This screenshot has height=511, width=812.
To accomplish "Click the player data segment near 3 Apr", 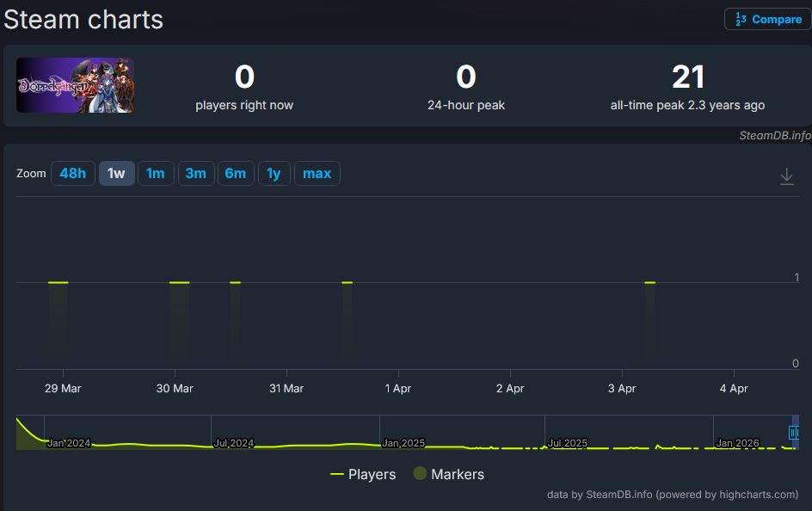I will click(x=650, y=283).
